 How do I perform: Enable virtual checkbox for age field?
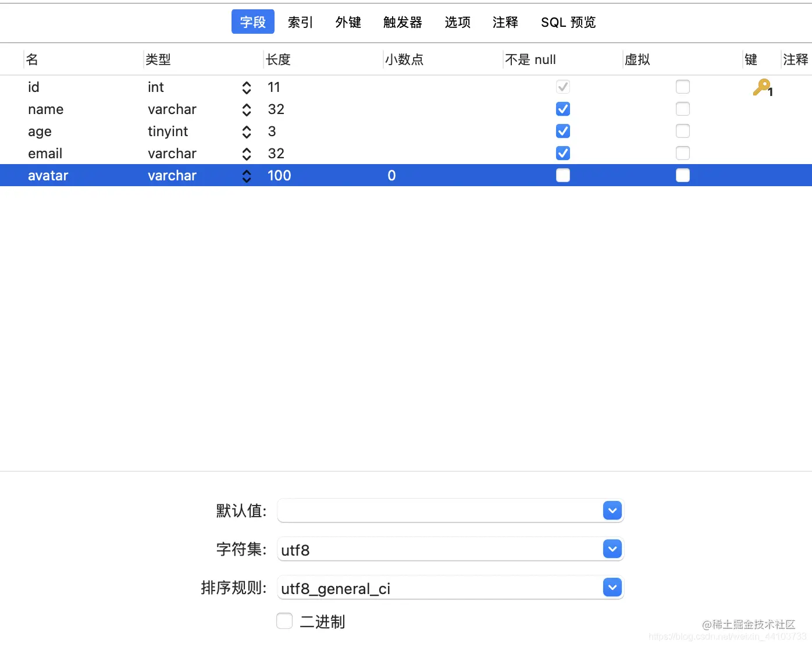[683, 131]
